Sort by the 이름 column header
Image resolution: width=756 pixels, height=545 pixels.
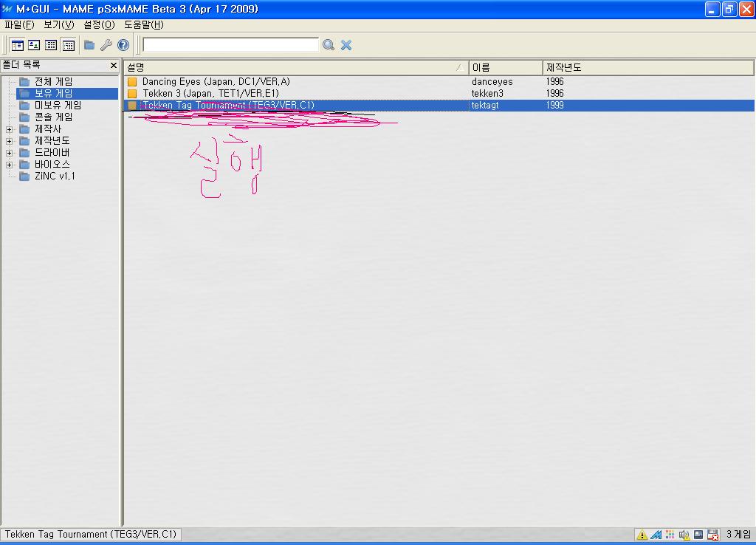coord(506,67)
